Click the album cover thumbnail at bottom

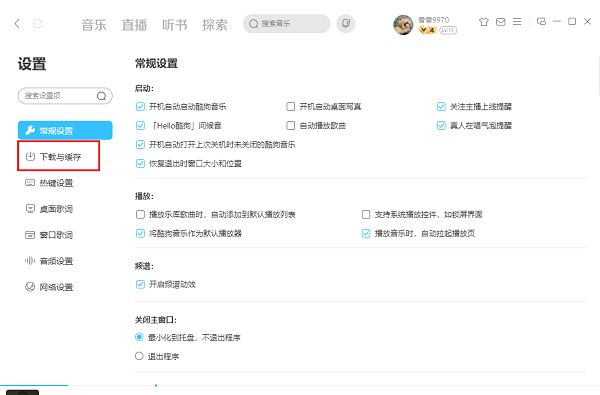tap(23, 392)
